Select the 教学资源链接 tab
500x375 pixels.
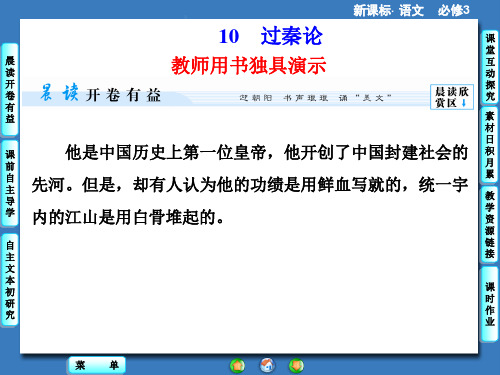490,225
